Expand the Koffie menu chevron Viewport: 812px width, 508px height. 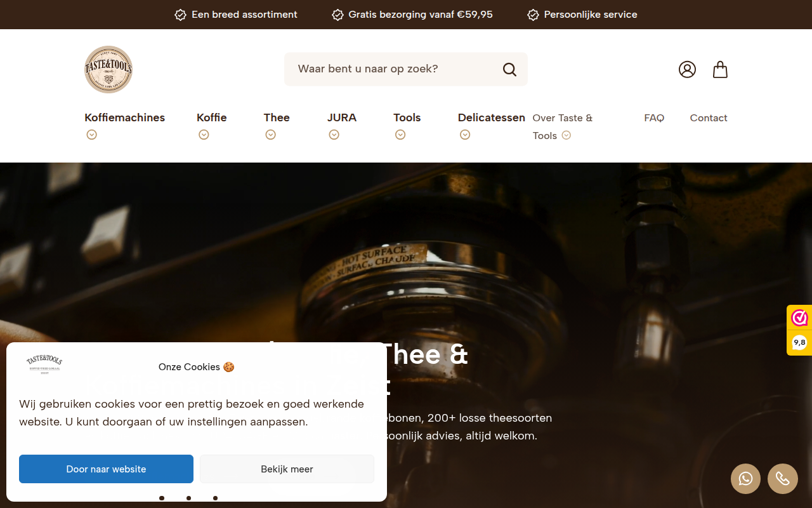204,135
